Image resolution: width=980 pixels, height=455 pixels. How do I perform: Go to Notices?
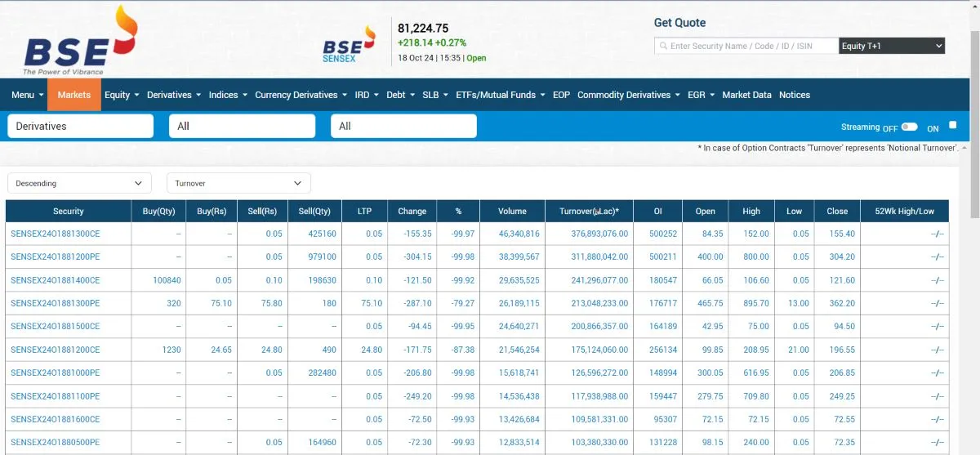[795, 95]
